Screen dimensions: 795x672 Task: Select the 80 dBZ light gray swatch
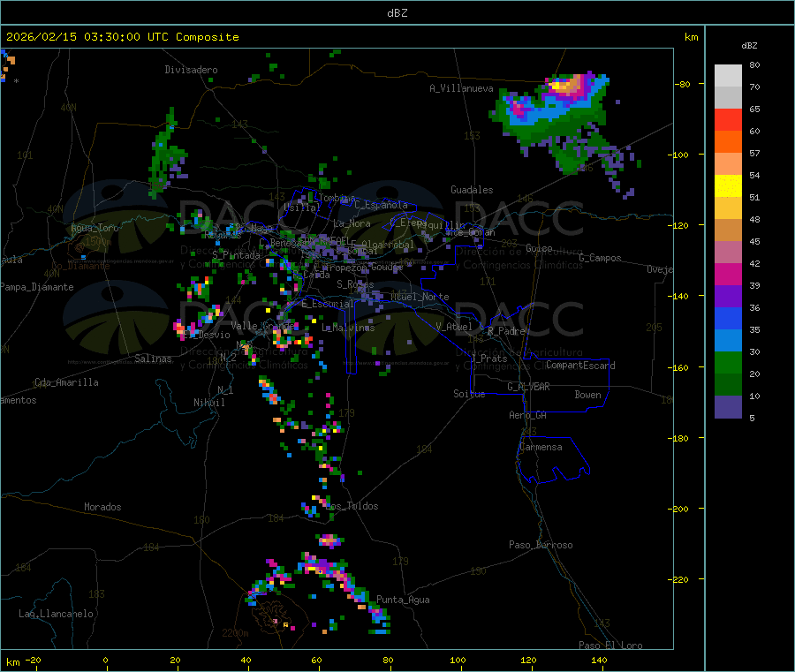point(728,76)
